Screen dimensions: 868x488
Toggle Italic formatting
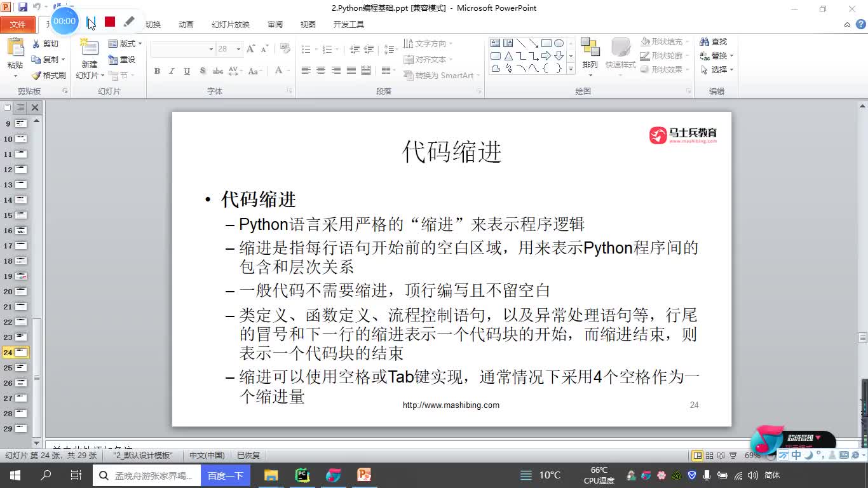coord(172,71)
